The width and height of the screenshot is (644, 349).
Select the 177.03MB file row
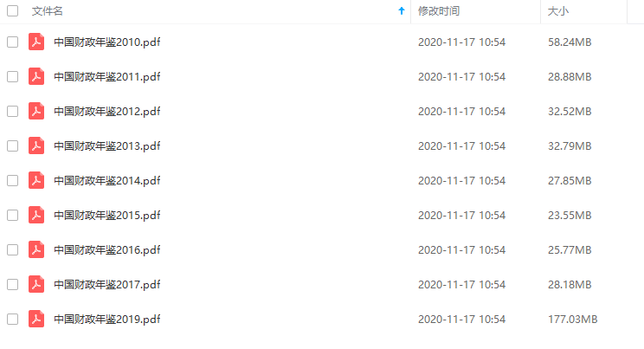pyautogui.click(x=322, y=319)
